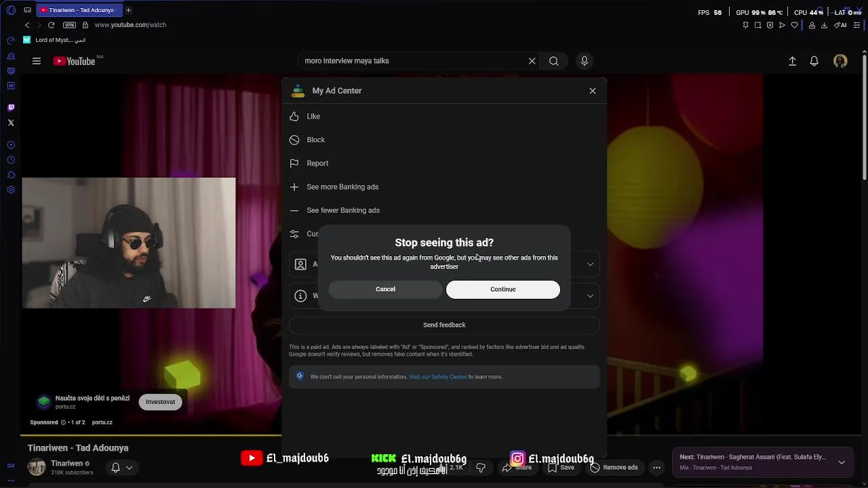Open sidebar settings gear icon
Viewport: 868px width, 488px height.
pos(11,190)
